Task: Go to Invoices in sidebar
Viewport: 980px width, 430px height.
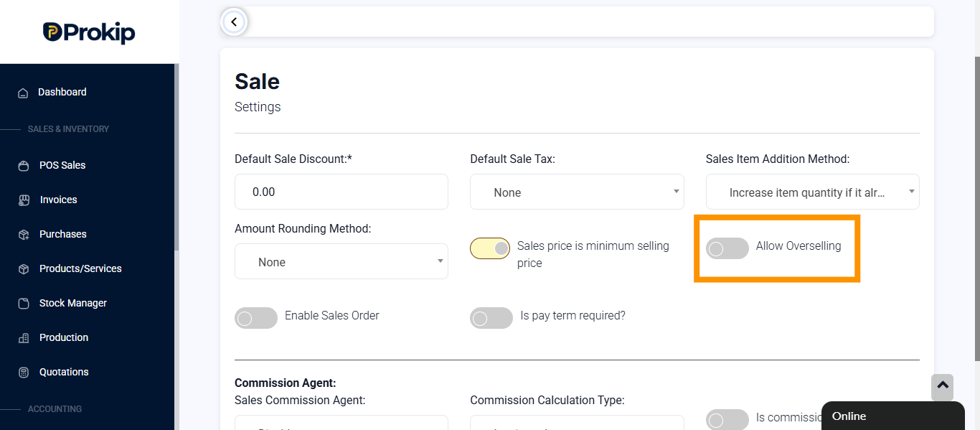Action: point(58,200)
